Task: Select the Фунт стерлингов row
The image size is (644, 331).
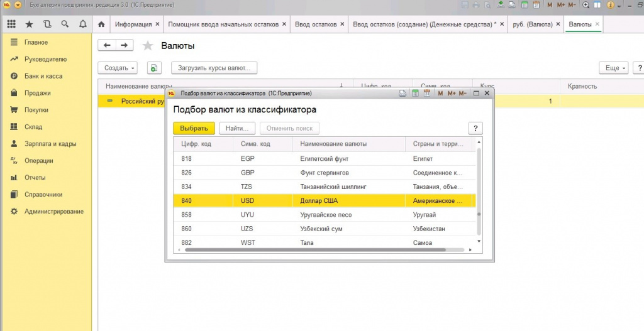Action: click(325, 173)
